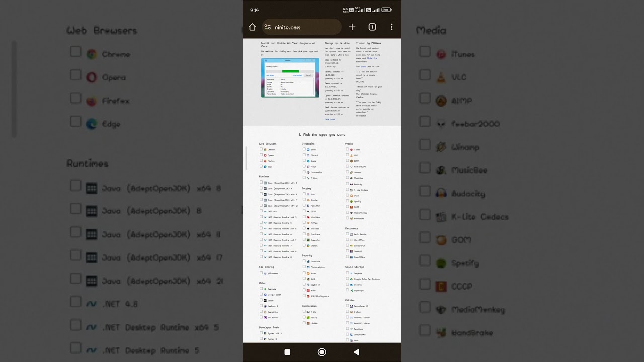Click the Utilities category heading
The height and width of the screenshot is (362, 644).
pyautogui.click(x=350, y=300)
